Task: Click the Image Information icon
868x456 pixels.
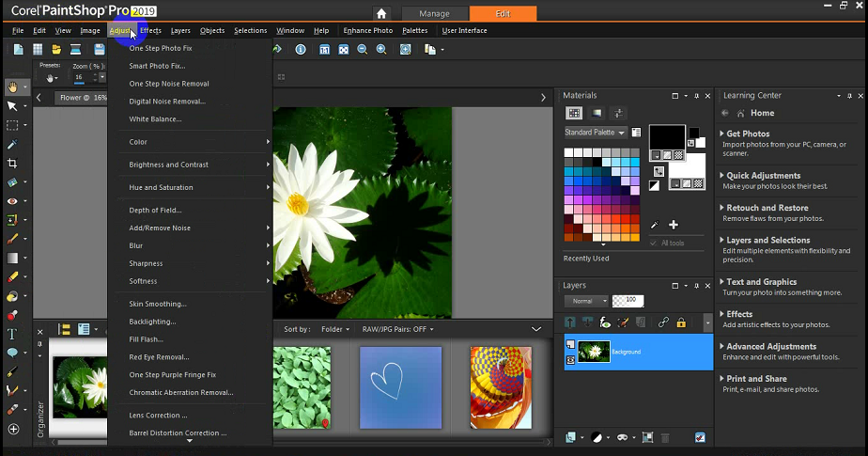Action: pyautogui.click(x=301, y=49)
